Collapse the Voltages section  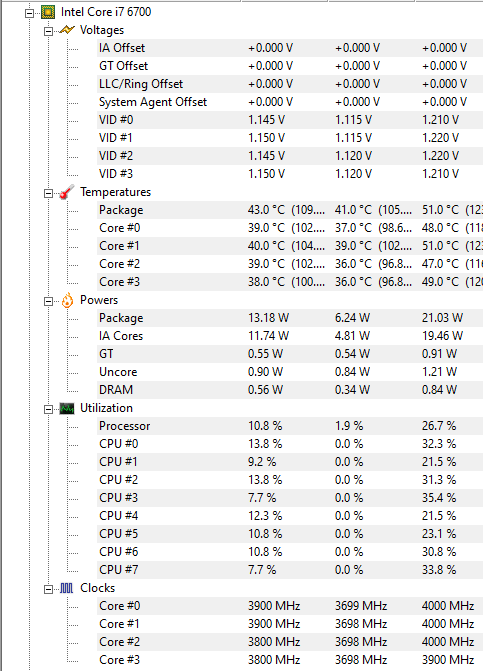pos(48,31)
